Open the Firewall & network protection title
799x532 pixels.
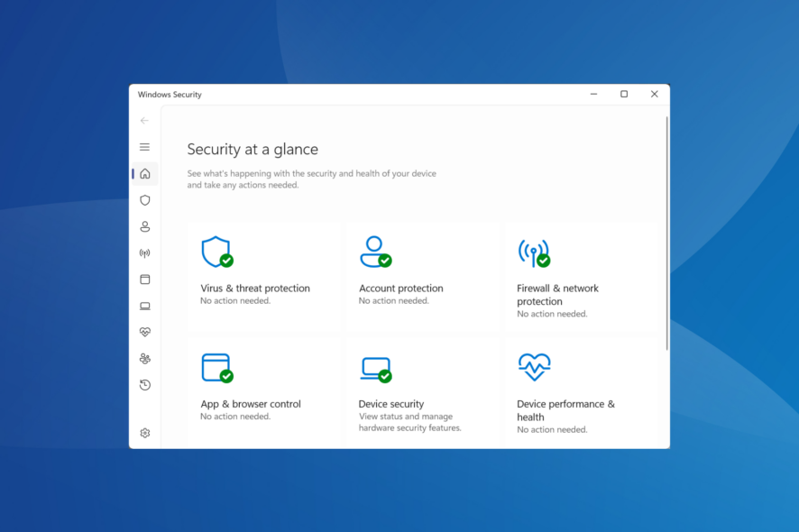(557, 295)
